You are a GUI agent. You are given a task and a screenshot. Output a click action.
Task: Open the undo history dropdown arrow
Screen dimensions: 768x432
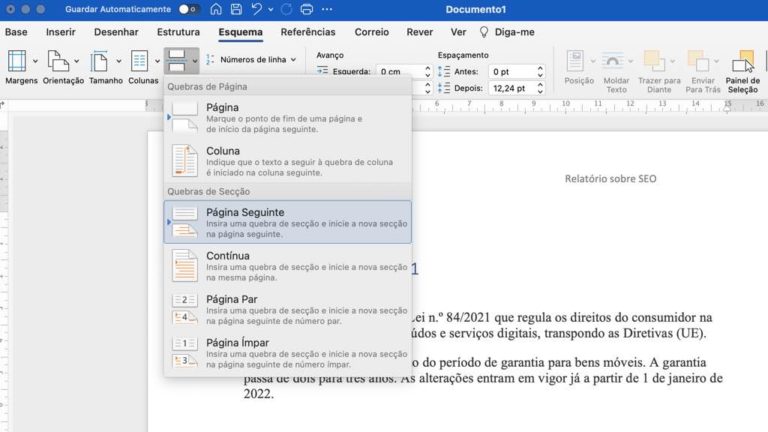[x=270, y=10]
